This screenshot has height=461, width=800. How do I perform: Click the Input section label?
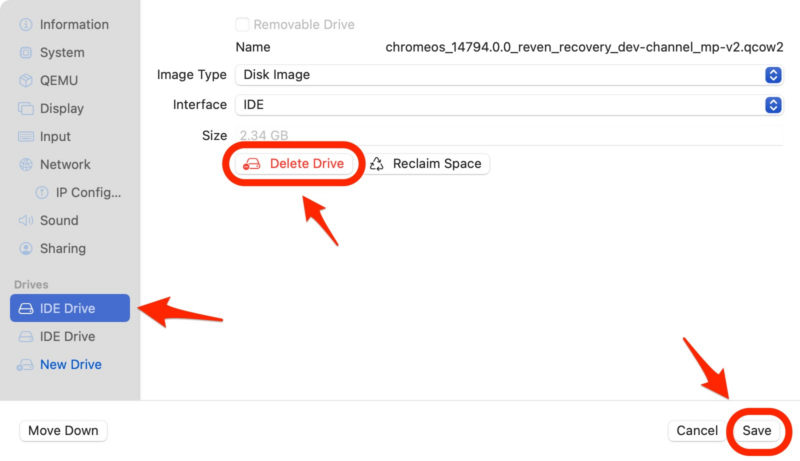click(x=55, y=137)
